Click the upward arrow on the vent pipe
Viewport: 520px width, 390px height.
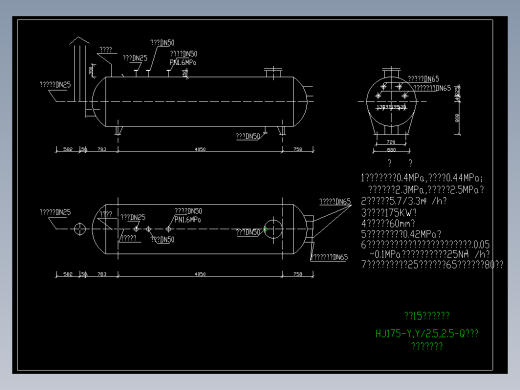(79, 40)
